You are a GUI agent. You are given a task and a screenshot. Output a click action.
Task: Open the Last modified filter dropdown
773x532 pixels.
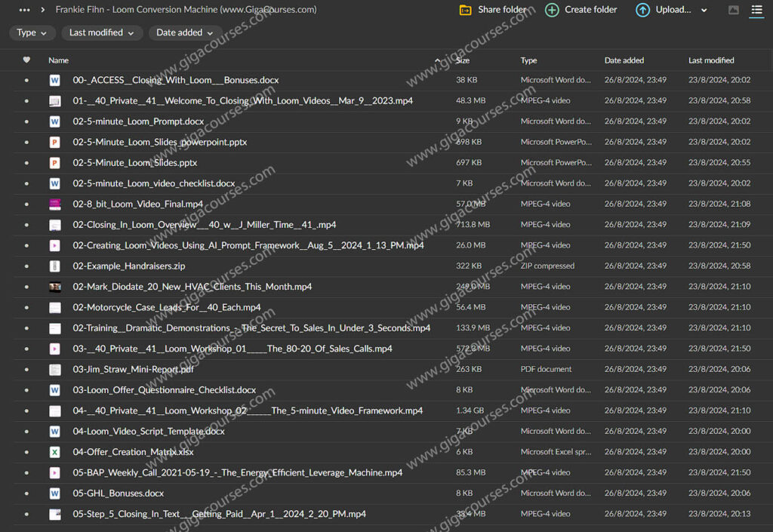pos(101,32)
